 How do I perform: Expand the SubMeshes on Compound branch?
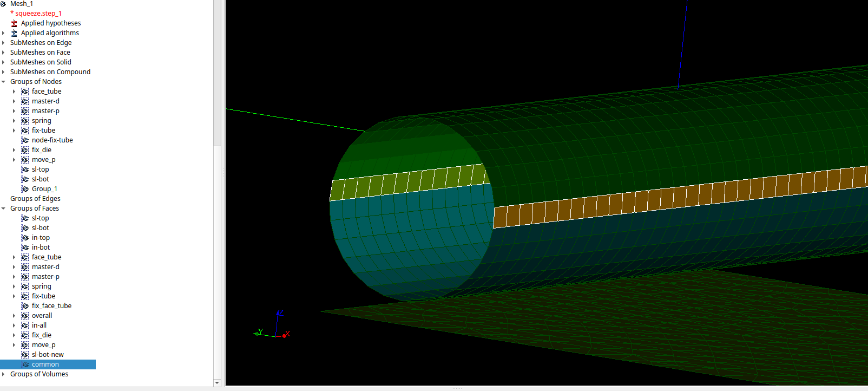3,72
